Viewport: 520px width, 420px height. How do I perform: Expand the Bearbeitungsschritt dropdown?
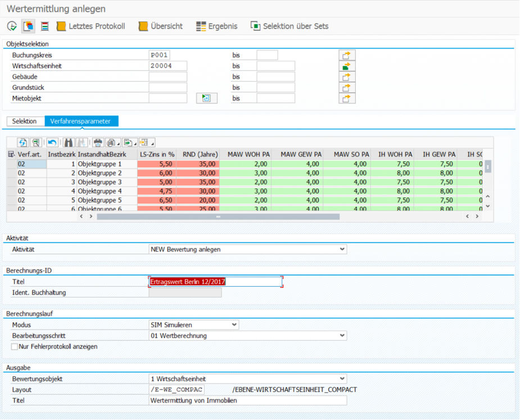coord(342,336)
